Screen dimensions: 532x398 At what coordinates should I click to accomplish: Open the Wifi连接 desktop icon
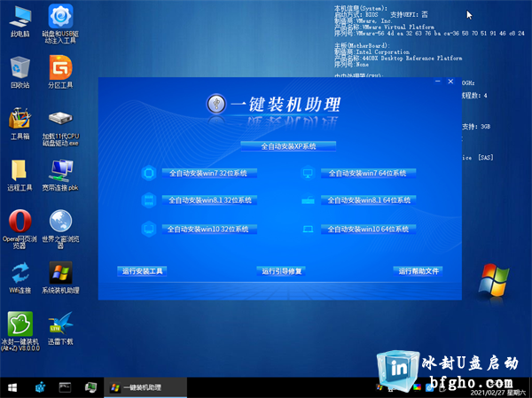tap(20, 277)
